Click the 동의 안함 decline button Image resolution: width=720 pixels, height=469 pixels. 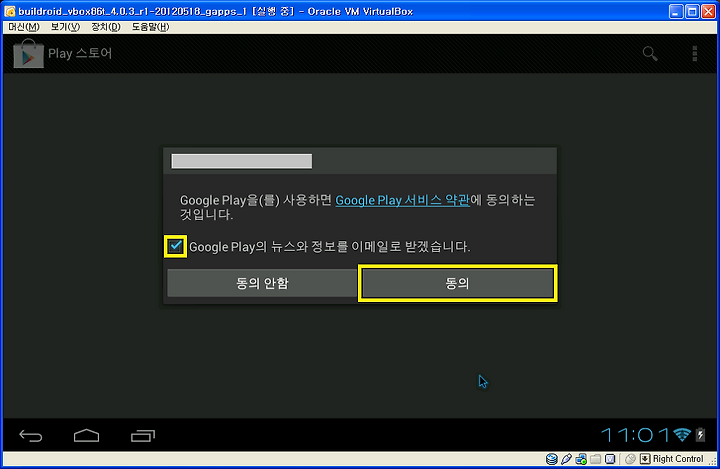[262, 283]
